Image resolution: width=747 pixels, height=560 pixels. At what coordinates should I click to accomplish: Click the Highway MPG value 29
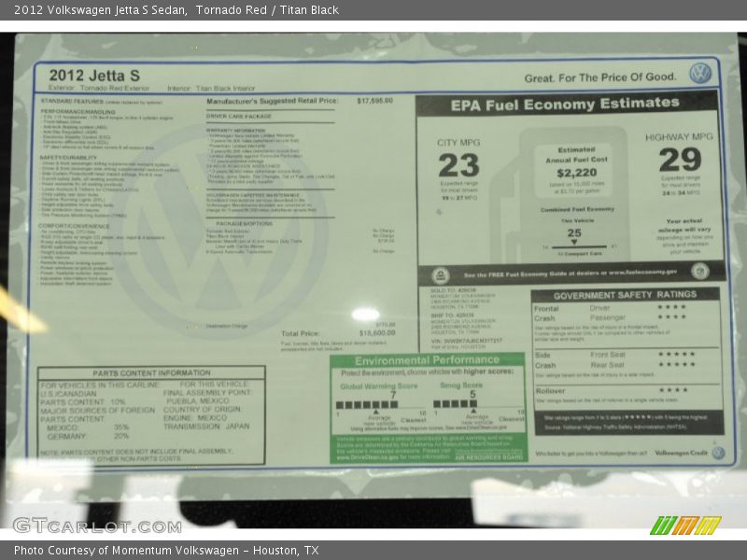tap(680, 160)
